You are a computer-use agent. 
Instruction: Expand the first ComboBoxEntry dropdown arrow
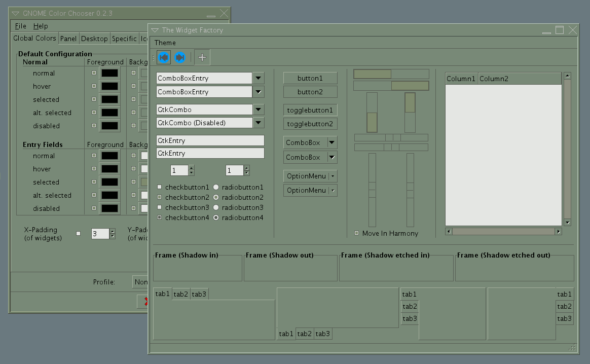pos(258,78)
